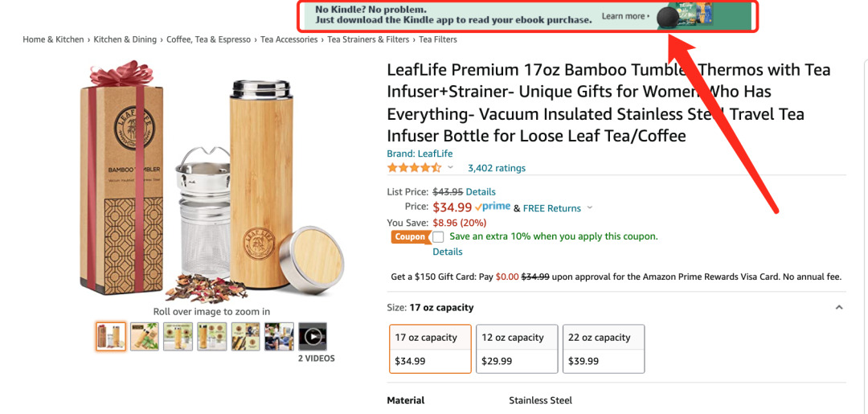Screen dimensions: 868x414
Task: Go to Coffee, Tea & Espresso breadcrumb
Action: (x=209, y=39)
